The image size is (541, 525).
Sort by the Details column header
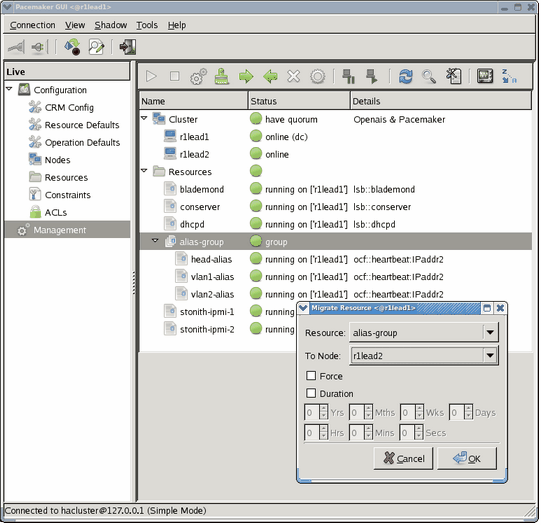coord(441,101)
